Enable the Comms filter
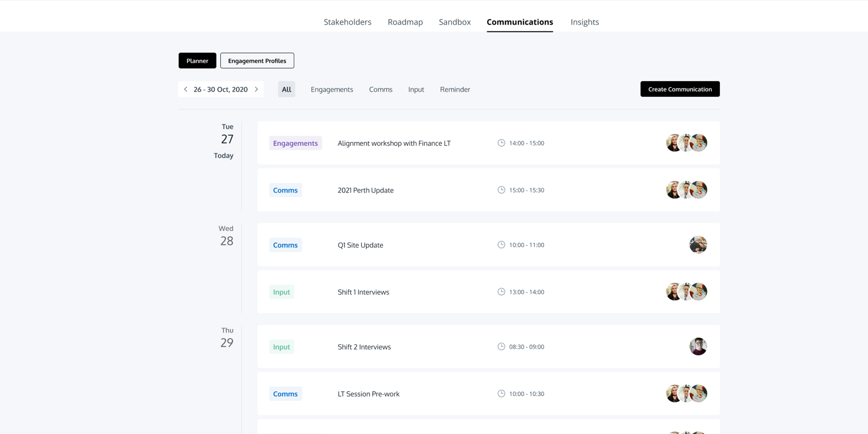The image size is (868, 434). [x=380, y=89]
